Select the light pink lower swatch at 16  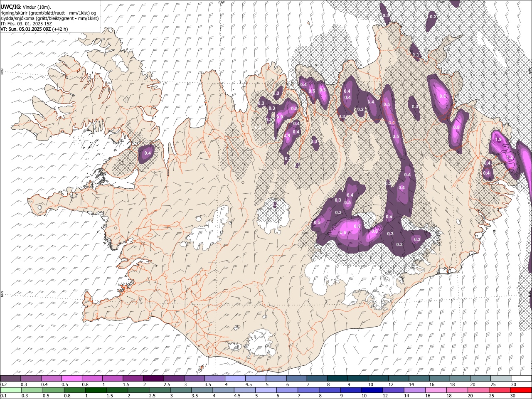pyautogui.click(x=436, y=390)
